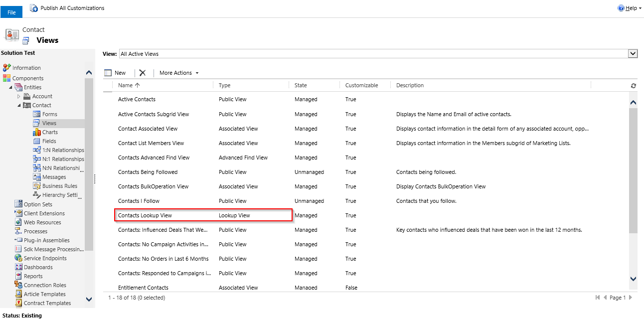Open the View selector dropdown
The width and height of the screenshot is (644, 321).
[x=633, y=54]
